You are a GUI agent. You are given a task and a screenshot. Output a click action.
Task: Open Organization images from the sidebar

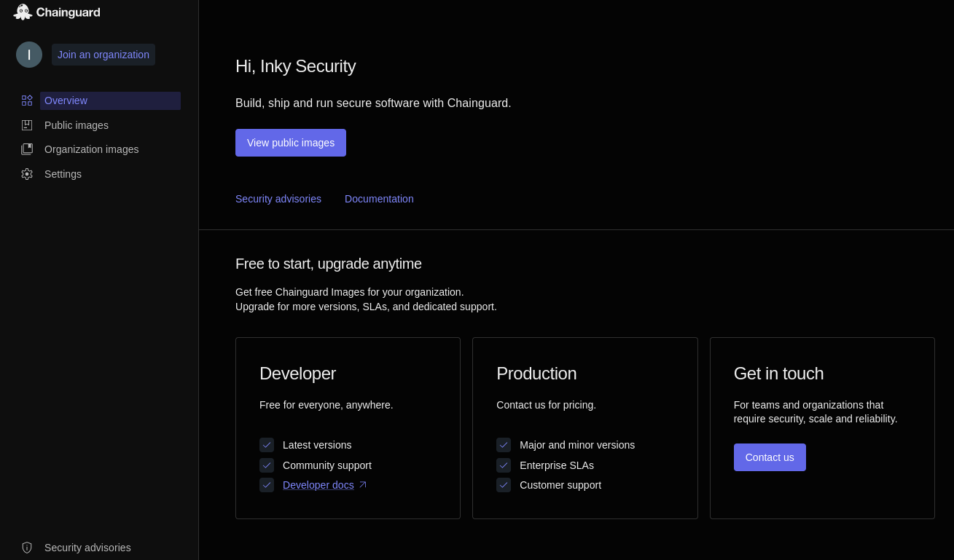pyautogui.click(x=91, y=149)
